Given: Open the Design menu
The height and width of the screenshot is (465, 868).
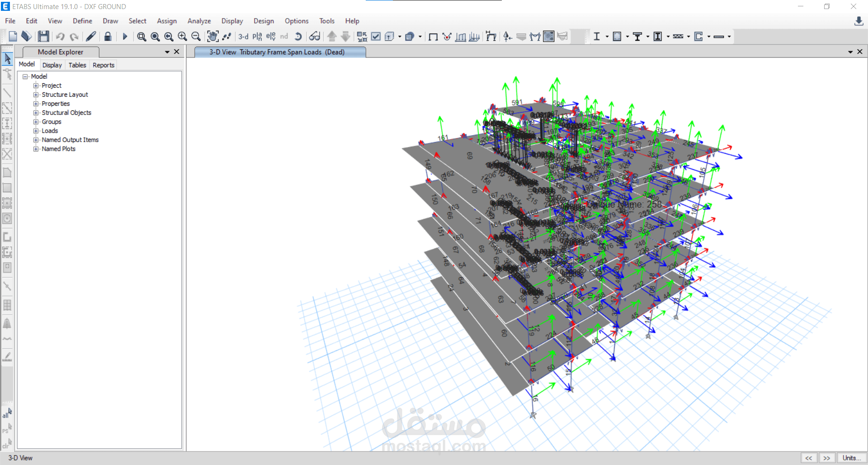Looking at the screenshot, I should click(264, 21).
